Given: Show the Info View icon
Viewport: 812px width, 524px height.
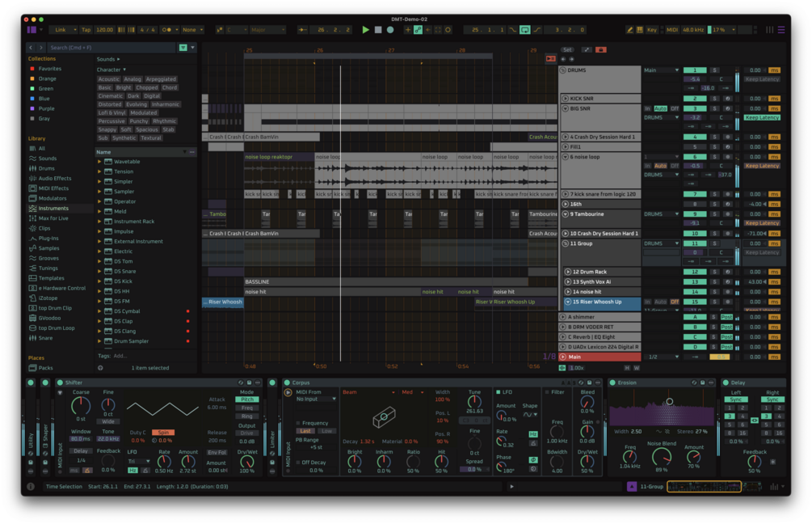Looking at the screenshot, I should [x=31, y=487].
